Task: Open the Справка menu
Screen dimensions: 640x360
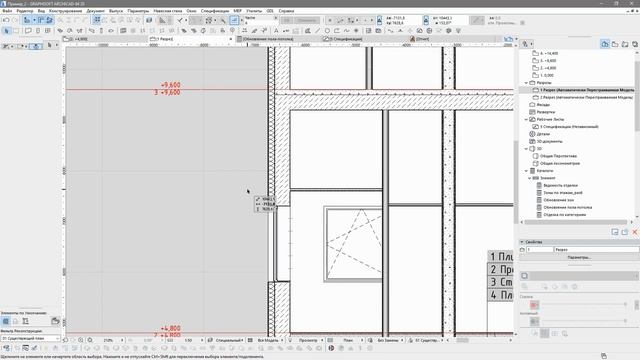Action: click(x=286, y=11)
